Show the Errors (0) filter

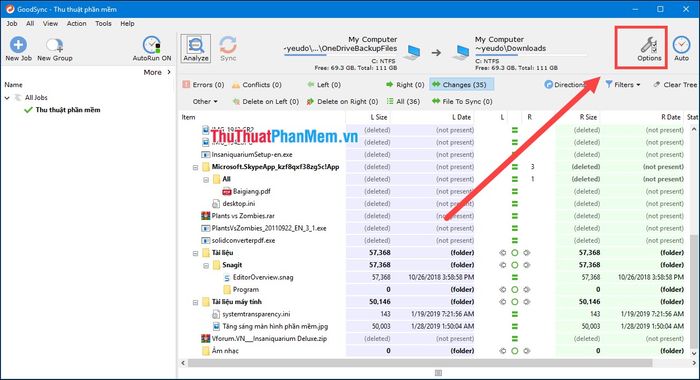tap(203, 85)
